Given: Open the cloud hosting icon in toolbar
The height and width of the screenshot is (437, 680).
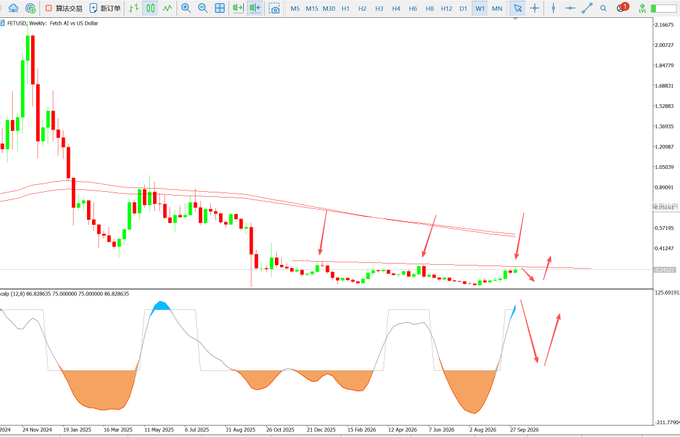Looking at the screenshot, I should point(13,8).
